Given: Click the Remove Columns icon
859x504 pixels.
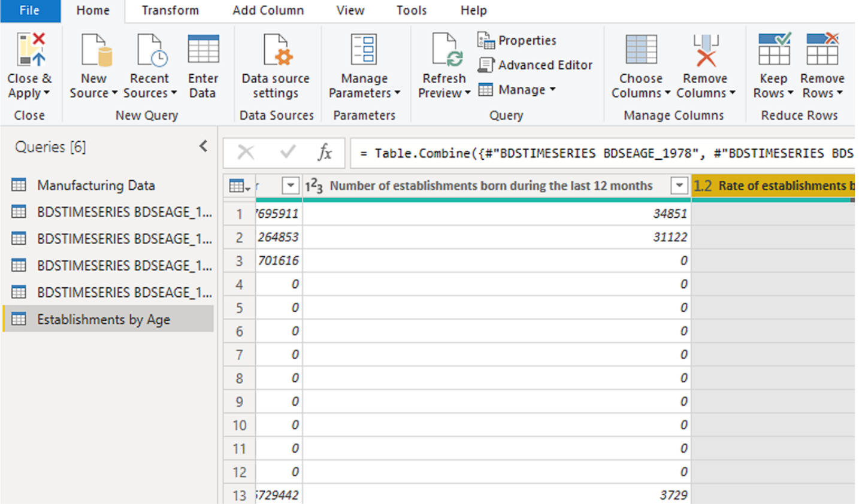Looking at the screenshot, I should pyautogui.click(x=706, y=50).
